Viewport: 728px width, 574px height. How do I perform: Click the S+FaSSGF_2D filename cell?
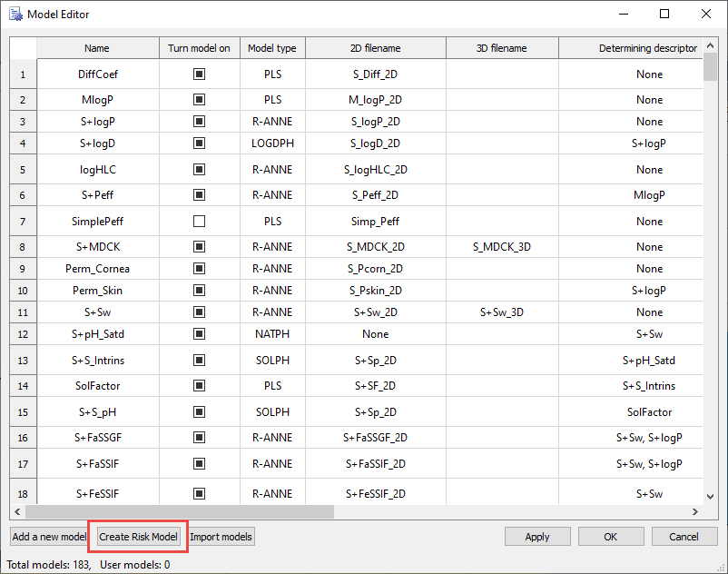coord(376,438)
